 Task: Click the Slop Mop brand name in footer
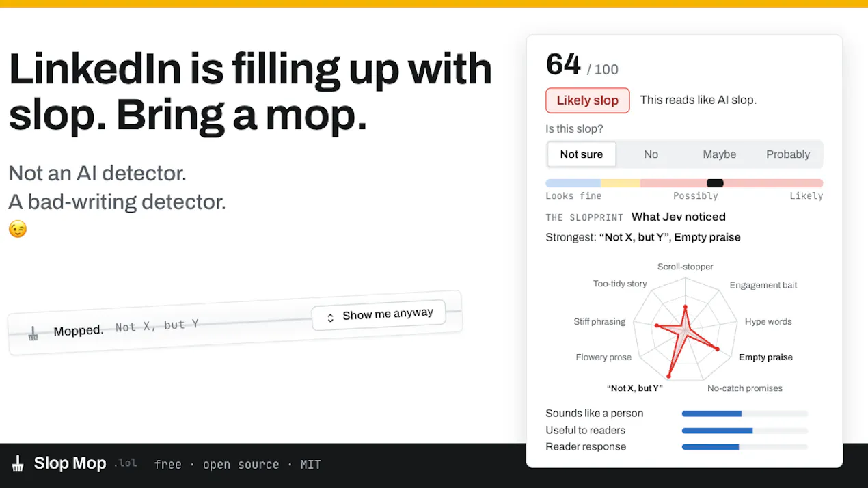(x=70, y=463)
